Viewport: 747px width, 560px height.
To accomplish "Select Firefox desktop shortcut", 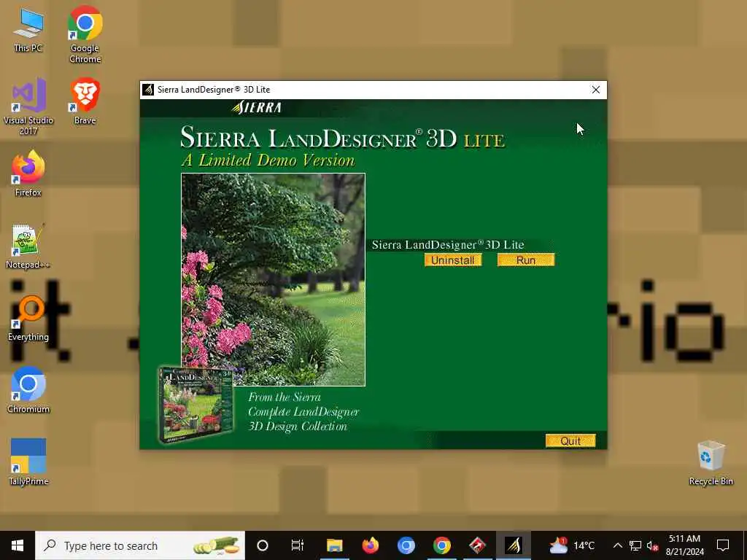I will [28, 174].
